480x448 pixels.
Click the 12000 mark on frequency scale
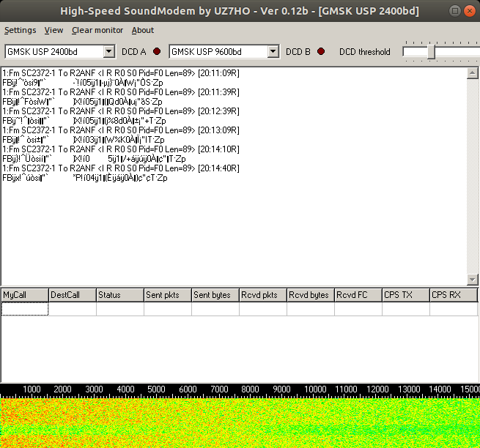(x=377, y=389)
